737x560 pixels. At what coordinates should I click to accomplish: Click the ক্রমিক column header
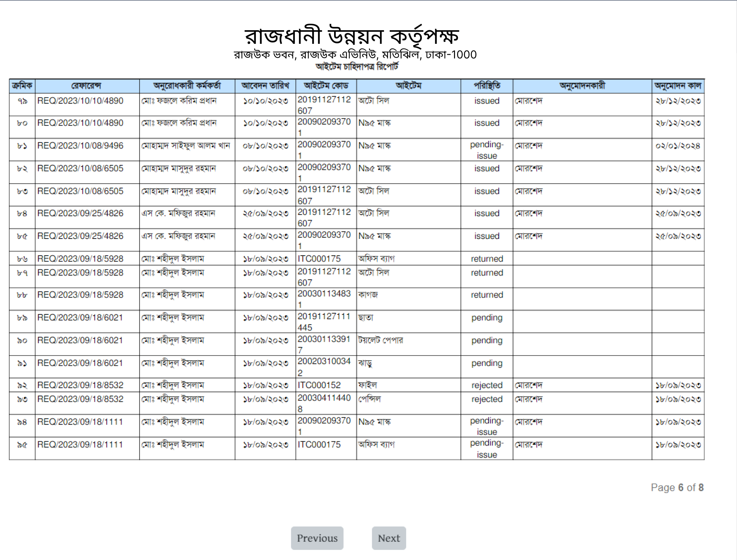pos(22,86)
